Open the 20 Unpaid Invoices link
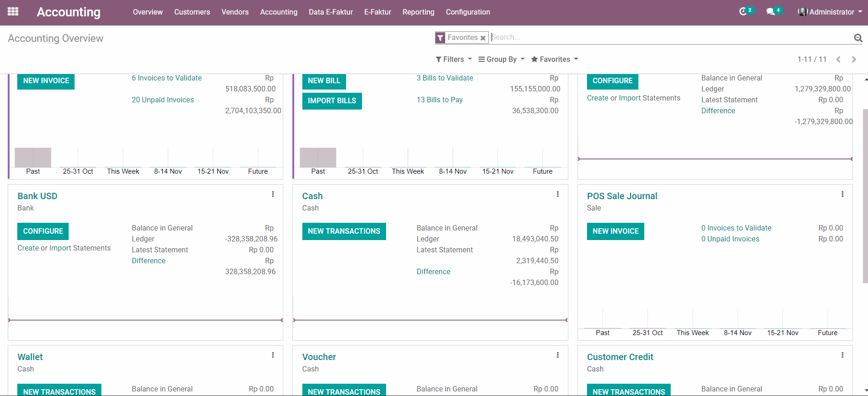 [163, 100]
